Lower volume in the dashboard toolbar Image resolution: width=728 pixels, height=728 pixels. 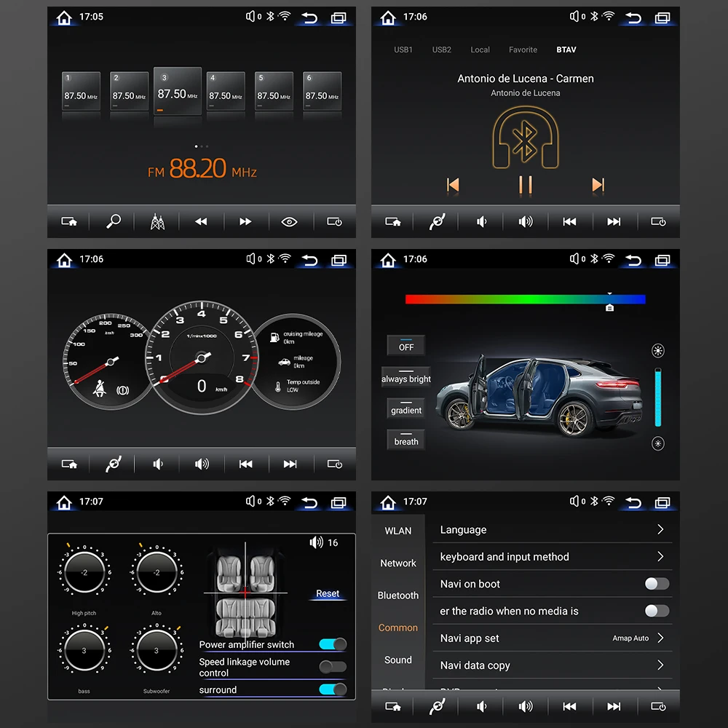pos(158,464)
